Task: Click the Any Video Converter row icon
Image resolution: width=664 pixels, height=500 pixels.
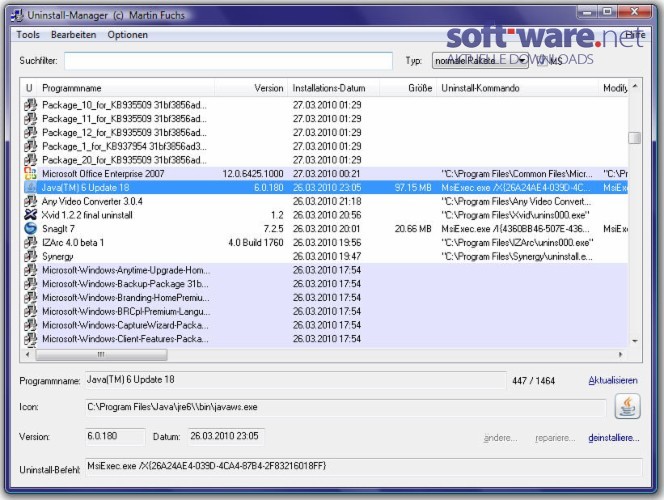Action: pos(30,201)
